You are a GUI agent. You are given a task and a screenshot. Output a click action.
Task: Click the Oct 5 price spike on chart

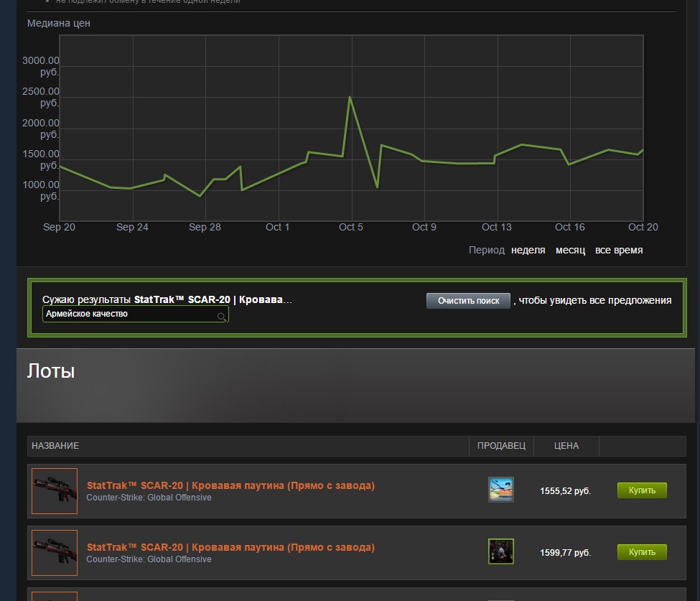click(350, 97)
